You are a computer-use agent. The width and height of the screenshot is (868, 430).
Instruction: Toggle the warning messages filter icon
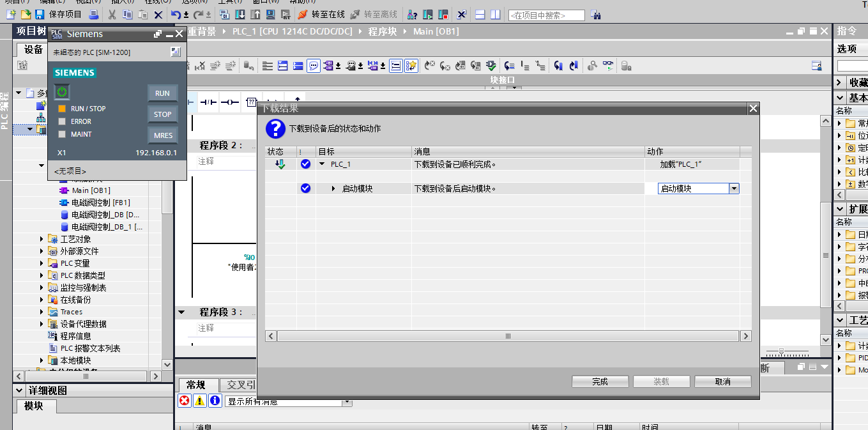pos(200,401)
